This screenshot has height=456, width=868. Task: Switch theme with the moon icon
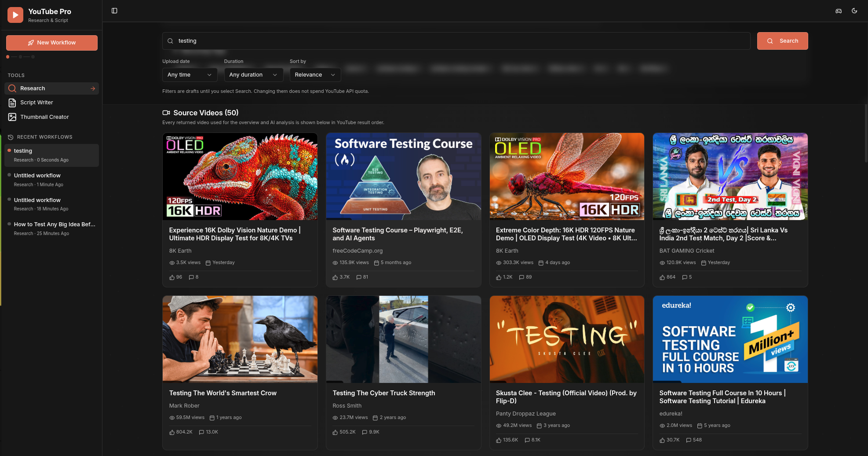tap(854, 11)
